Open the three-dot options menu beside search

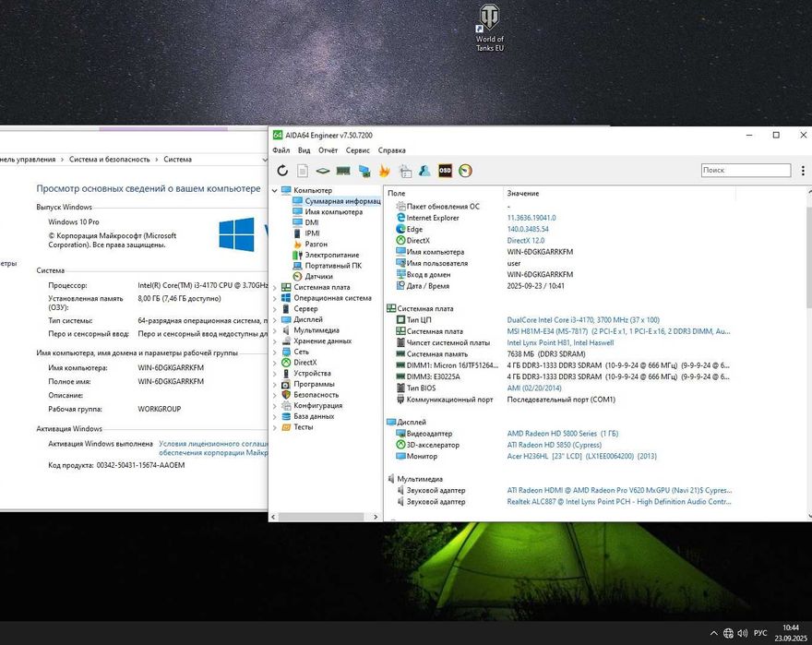[803, 171]
